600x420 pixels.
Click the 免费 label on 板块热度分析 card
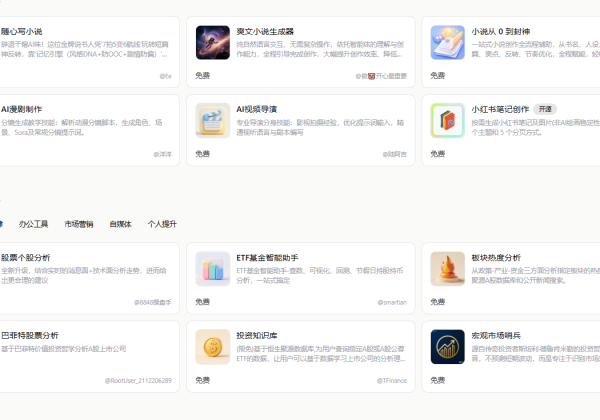click(437, 302)
